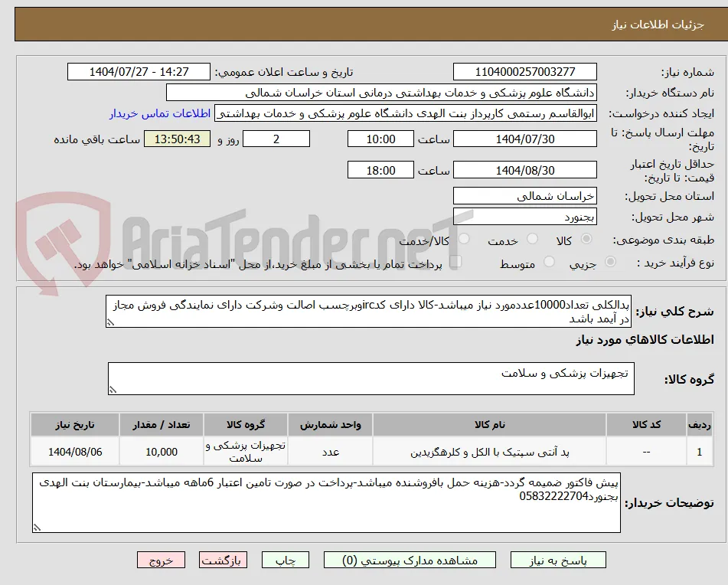Click resize handle of شرح کلی نیاز box
728x585 pixels.
pos(110,322)
